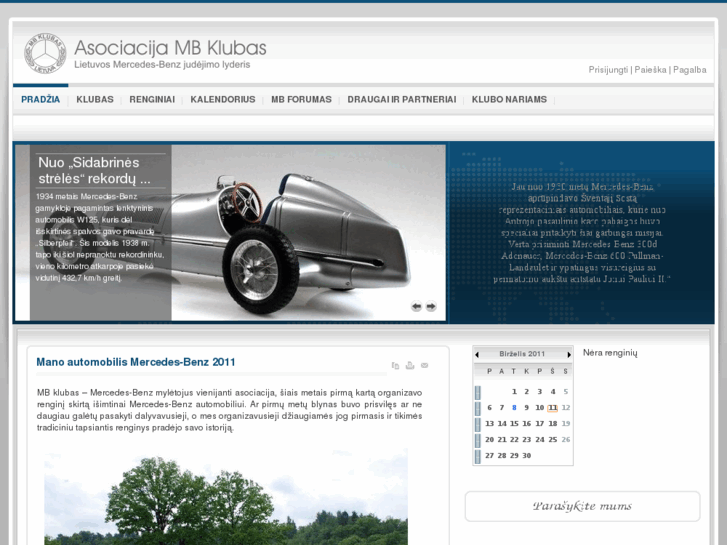
Task: Open the MB FORUMAS menu item
Action: [301, 99]
